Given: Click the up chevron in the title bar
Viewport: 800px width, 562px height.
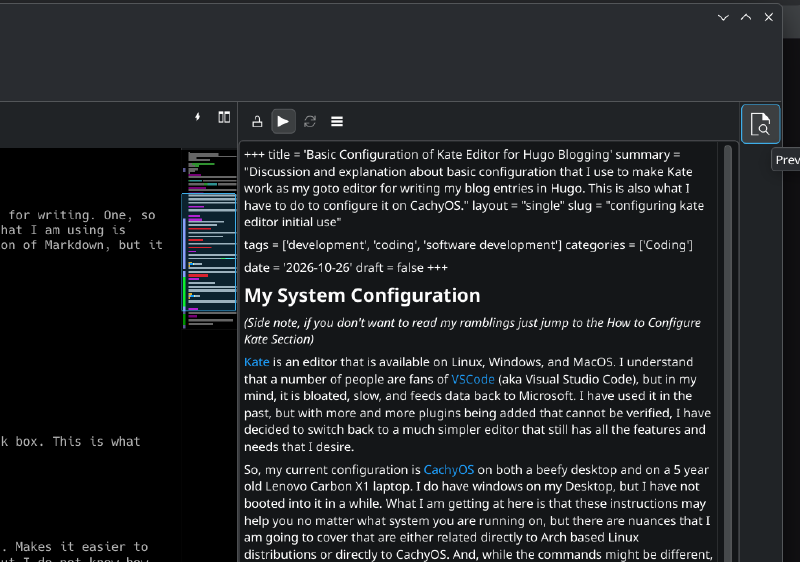Looking at the screenshot, I should [746, 17].
